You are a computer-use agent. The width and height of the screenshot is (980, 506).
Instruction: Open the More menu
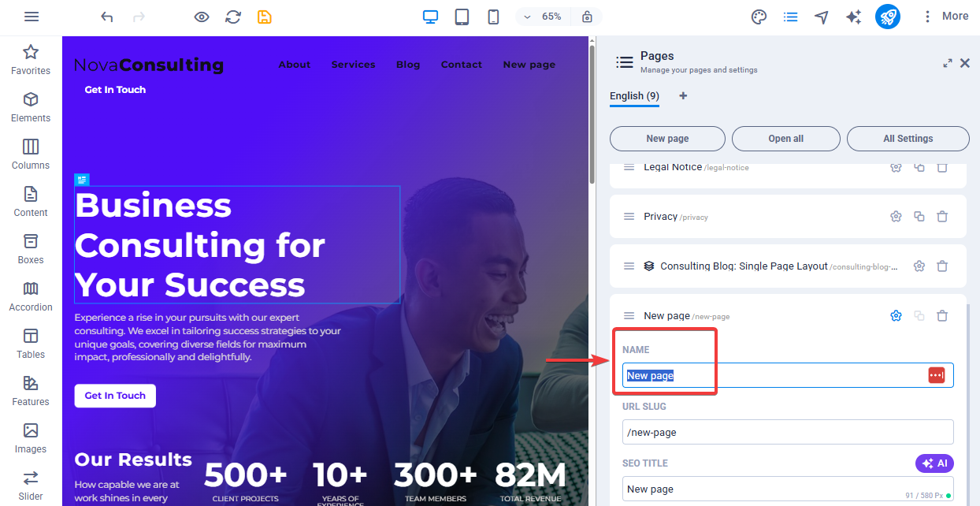pos(945,16)
